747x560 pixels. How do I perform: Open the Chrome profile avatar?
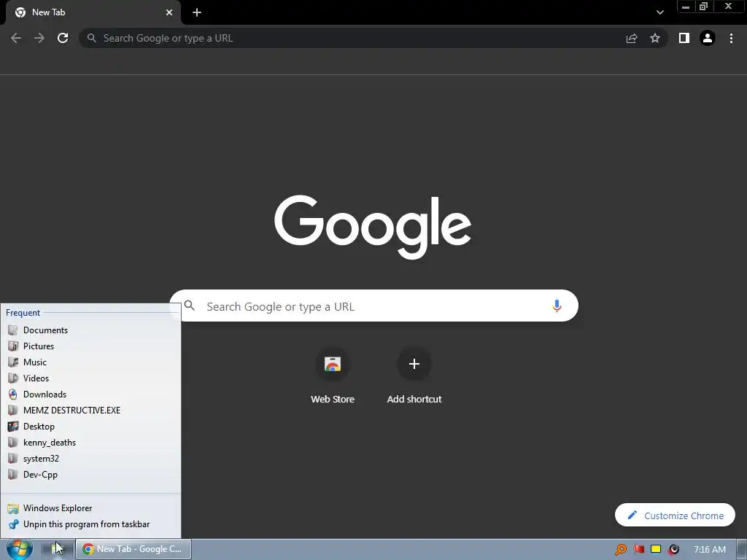pos(708,38)
